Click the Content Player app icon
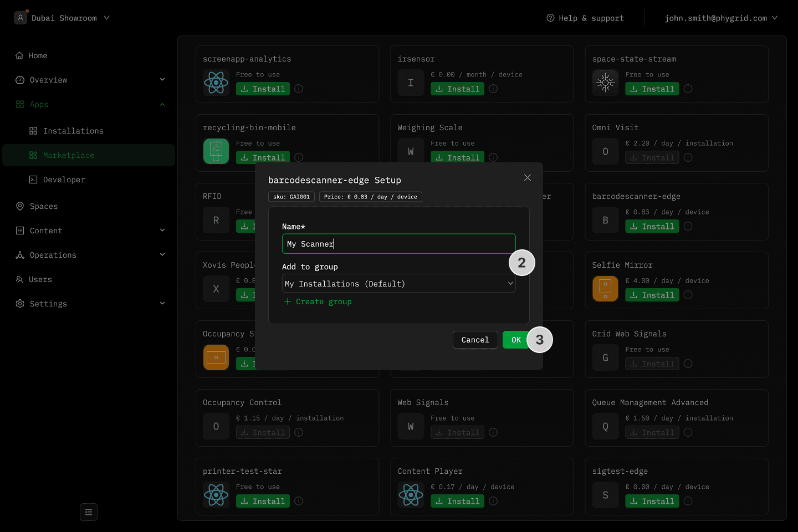 411,495
